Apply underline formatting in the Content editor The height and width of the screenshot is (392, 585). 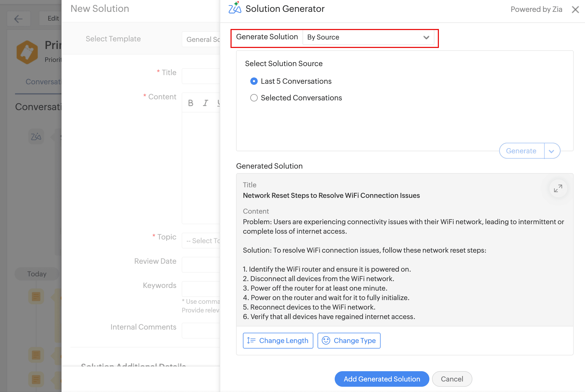click(219, 103)
